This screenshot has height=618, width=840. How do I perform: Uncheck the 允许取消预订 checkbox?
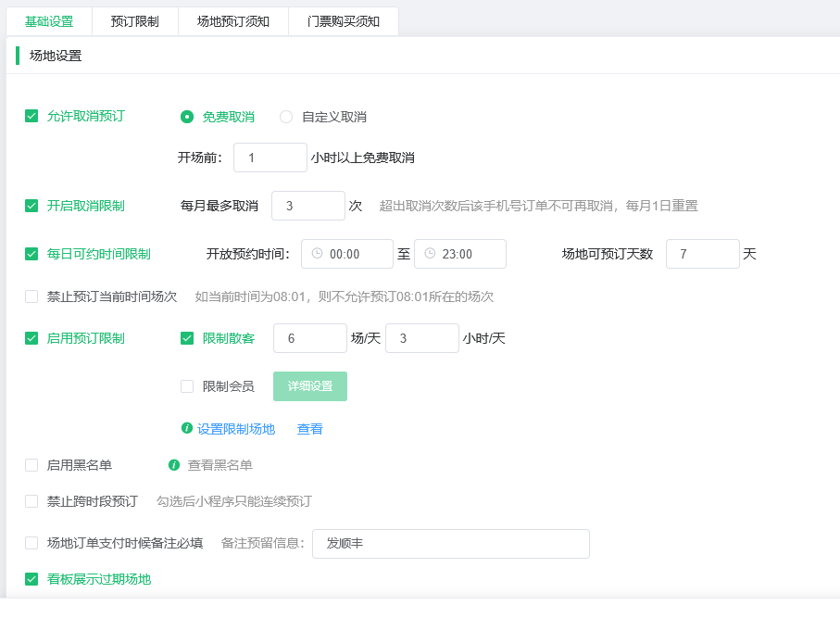point(31,117)
